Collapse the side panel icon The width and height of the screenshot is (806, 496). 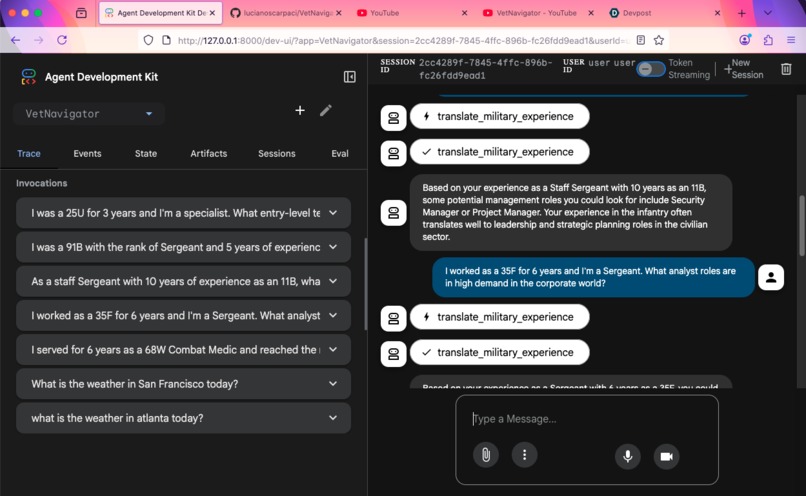(x=350, y=77)
